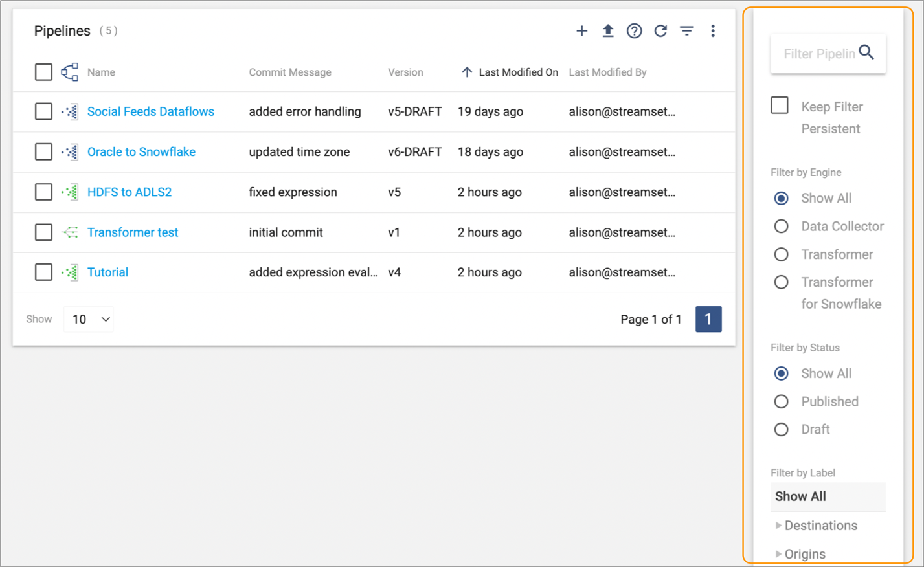
Task: Click the 'v6-DRAFT' version cell
Action: click(x=414, y=151)
